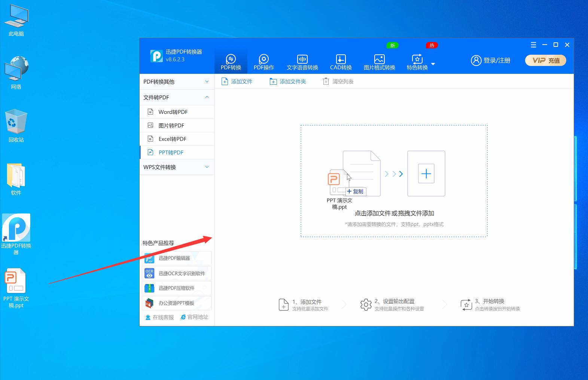Select the 软件 folder on desktop

[x=16, y=179]
